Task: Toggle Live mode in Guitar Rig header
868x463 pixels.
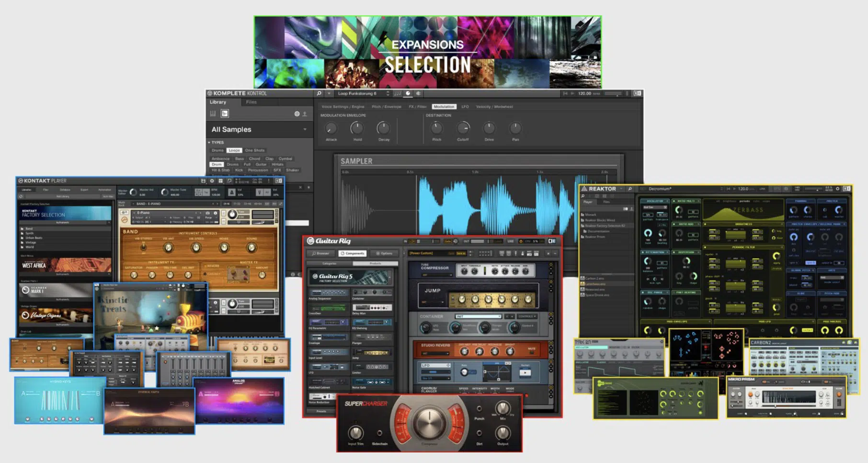Action: (511, 241)
